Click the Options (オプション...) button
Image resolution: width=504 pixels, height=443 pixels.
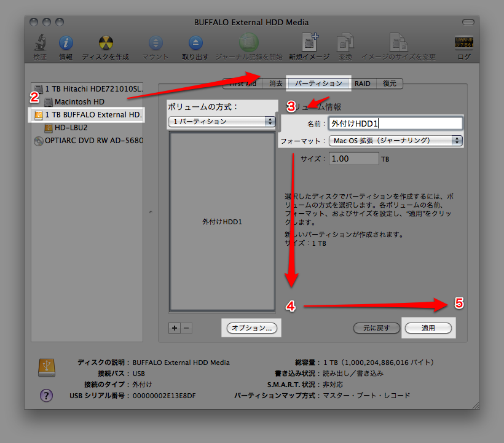(251, 328)
